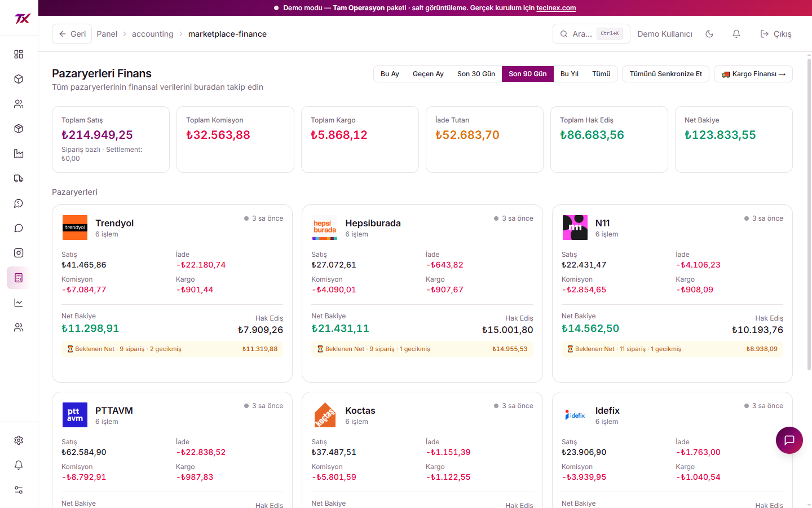Open the tecinex.com link in banner
The height and width of the screenshot is (508, 812).
[556, 8]
